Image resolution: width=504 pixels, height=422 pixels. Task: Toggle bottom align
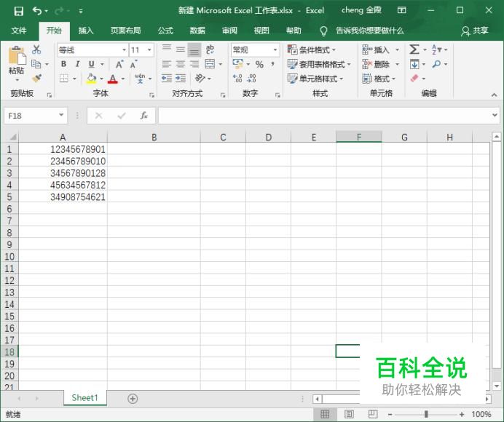(194, 49)
